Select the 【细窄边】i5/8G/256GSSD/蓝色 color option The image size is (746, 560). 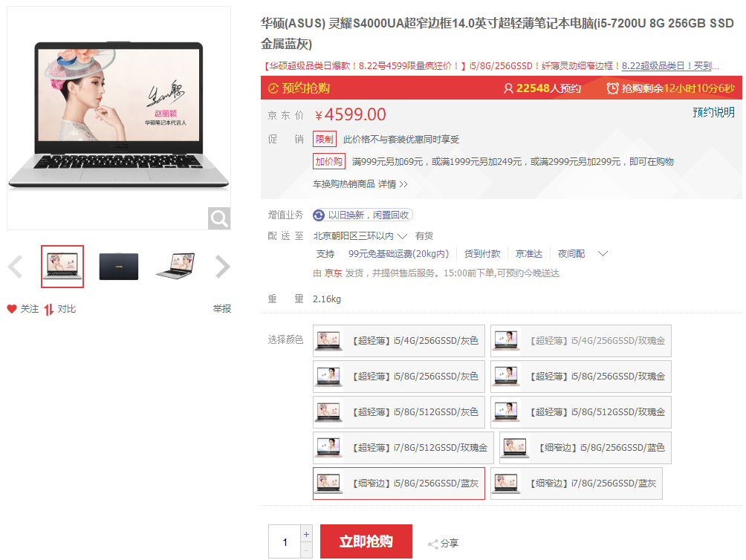[x=586, y=448]
